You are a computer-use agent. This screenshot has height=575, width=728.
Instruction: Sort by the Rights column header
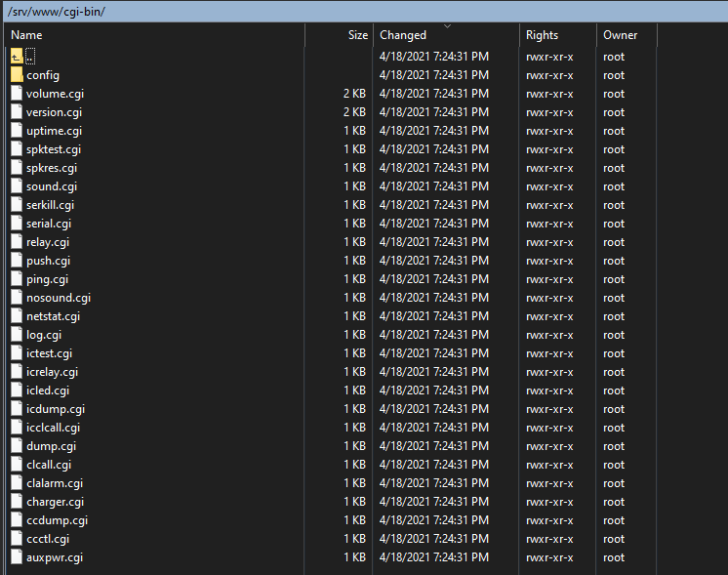(x=557, y=35)
